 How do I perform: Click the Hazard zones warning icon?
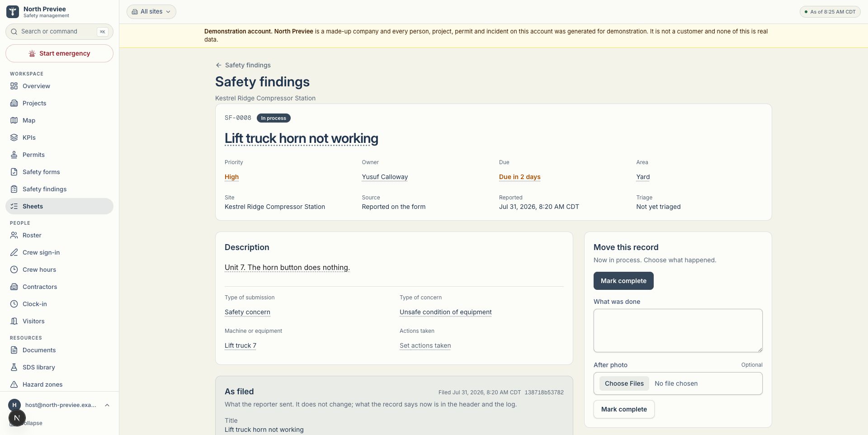[x=14, y=384]
